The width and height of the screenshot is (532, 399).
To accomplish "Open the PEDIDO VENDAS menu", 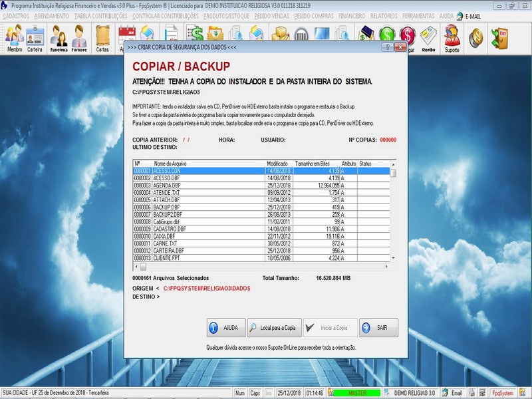I will pos(272,16).
